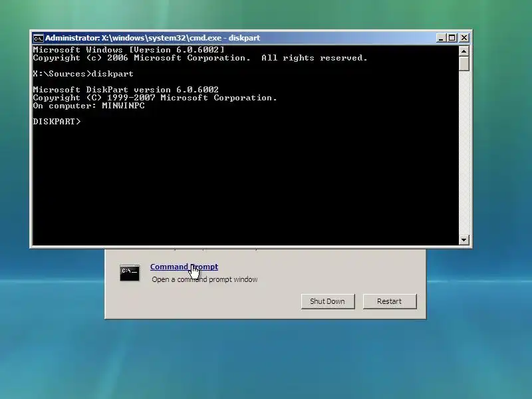Click the Command Prompt console icon
This screenshot has height=399, width=532.
click(130, 273)
